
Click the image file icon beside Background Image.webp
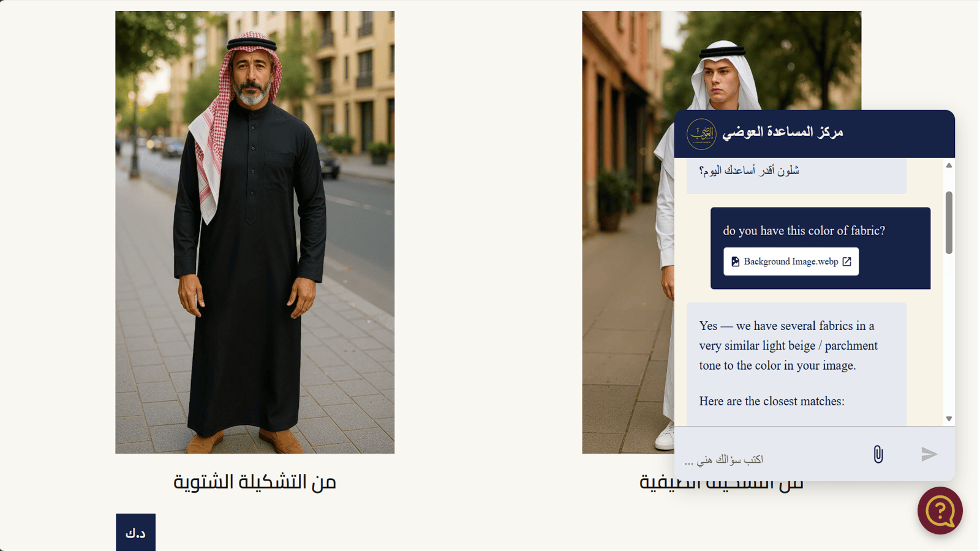(735, 261)
